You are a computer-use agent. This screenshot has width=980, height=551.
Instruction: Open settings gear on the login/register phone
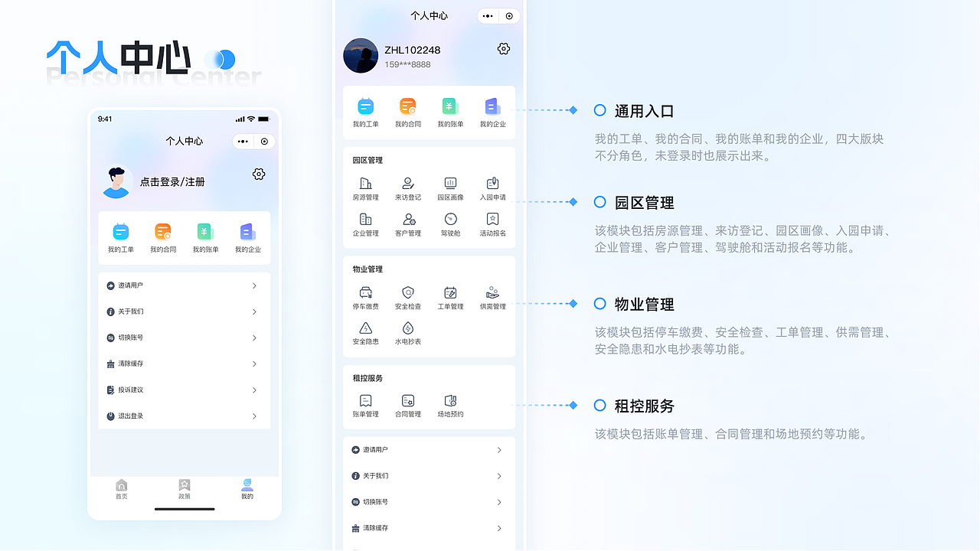point(259,174)
